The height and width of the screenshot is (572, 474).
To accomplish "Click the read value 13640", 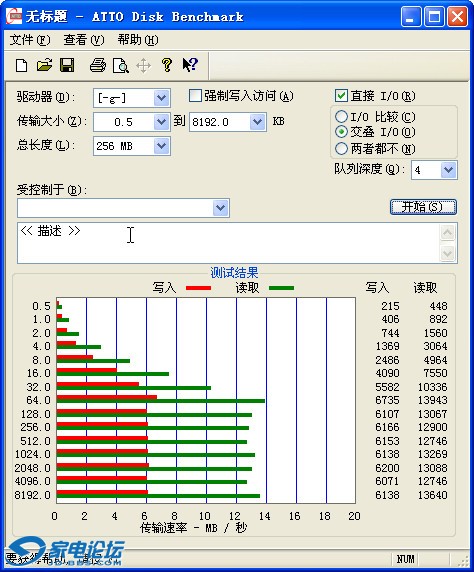I will click(432, 495).
